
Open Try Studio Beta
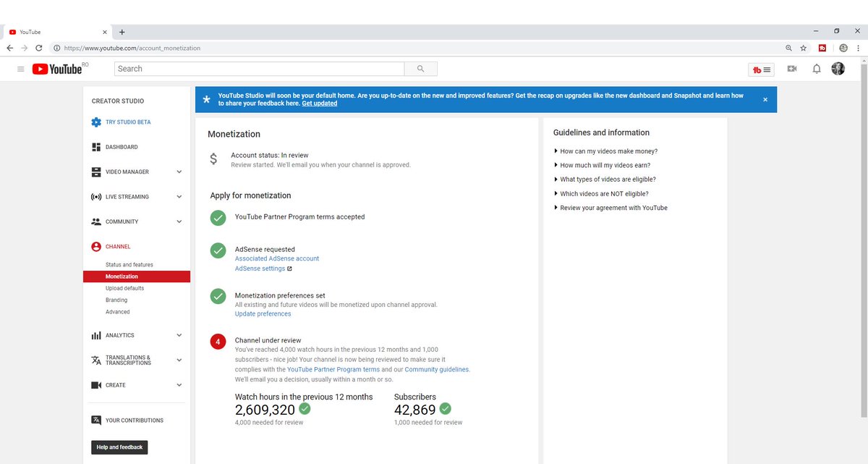click(x=128, y=122)
